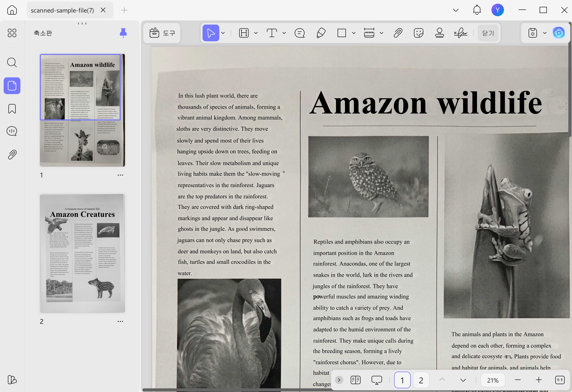Expand the rectangle shape dropdown arrow
Viewport: 572px width, 392px height.
(x=354, y=33)
